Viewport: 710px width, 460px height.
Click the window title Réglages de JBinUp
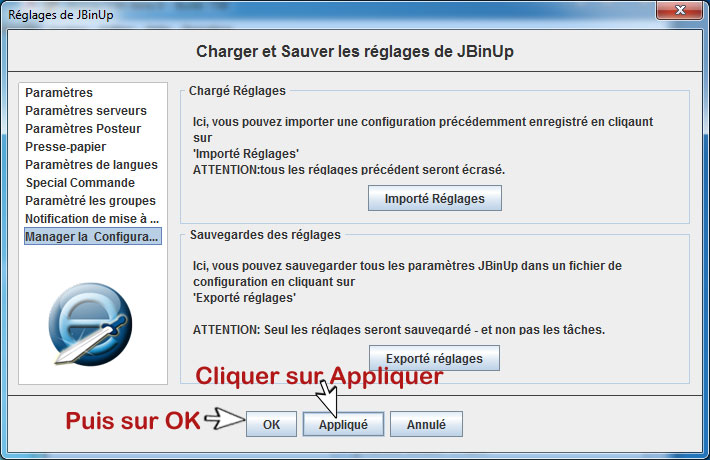pyautogui.click(x=61, y=14)
